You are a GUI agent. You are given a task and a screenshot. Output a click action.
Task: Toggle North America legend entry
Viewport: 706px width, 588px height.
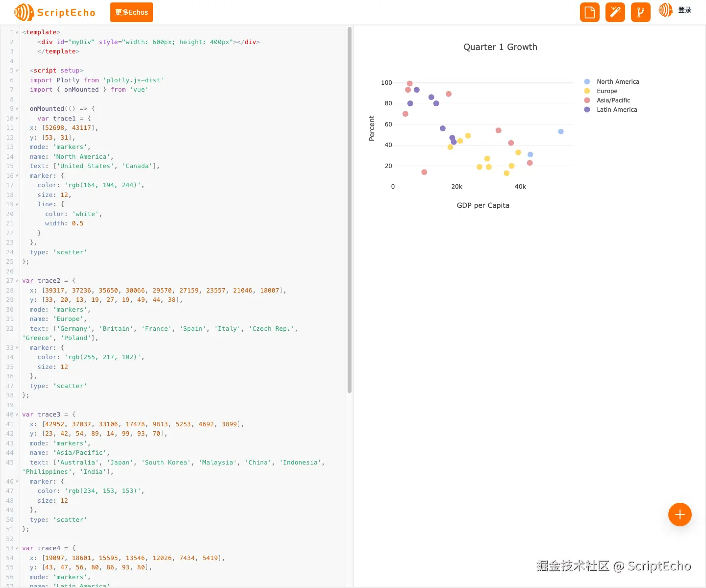tap(612, 82)
